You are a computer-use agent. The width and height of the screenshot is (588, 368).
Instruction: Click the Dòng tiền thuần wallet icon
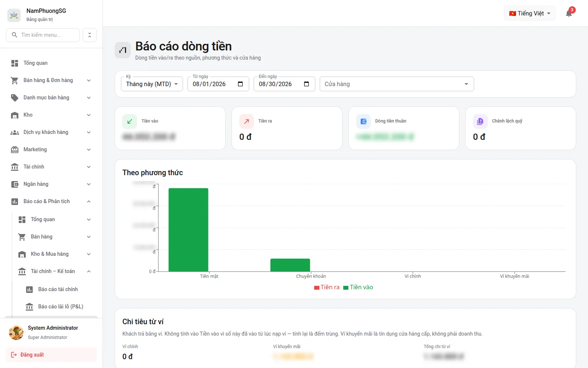point(363,121)
